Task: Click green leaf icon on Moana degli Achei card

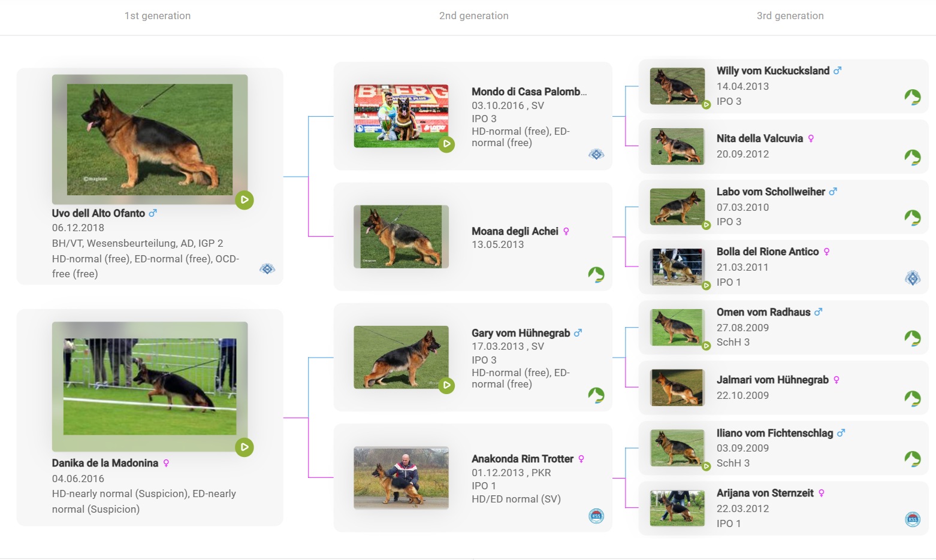Action: [596, 275]
